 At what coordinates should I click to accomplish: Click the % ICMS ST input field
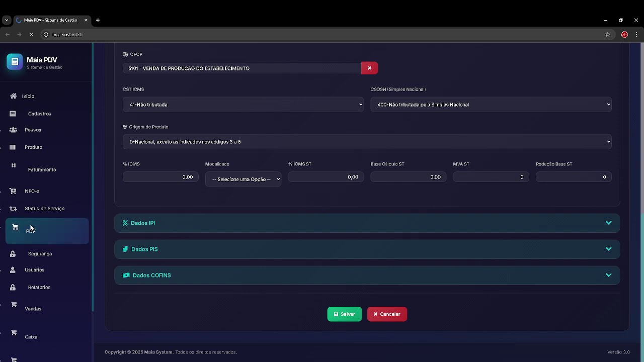326,177
